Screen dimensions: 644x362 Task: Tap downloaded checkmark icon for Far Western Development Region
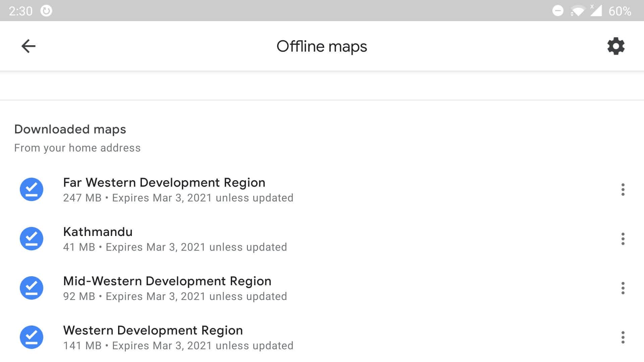point(32,189)
